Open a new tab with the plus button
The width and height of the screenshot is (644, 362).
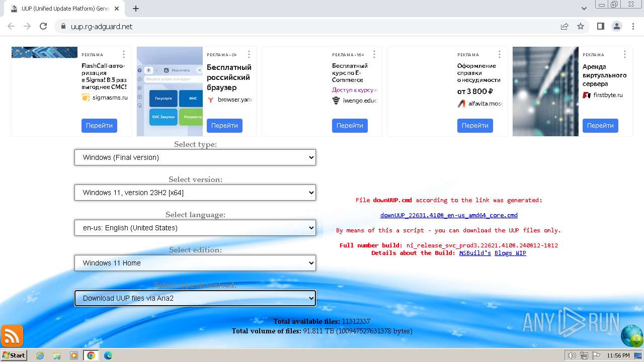coord(136,9)
